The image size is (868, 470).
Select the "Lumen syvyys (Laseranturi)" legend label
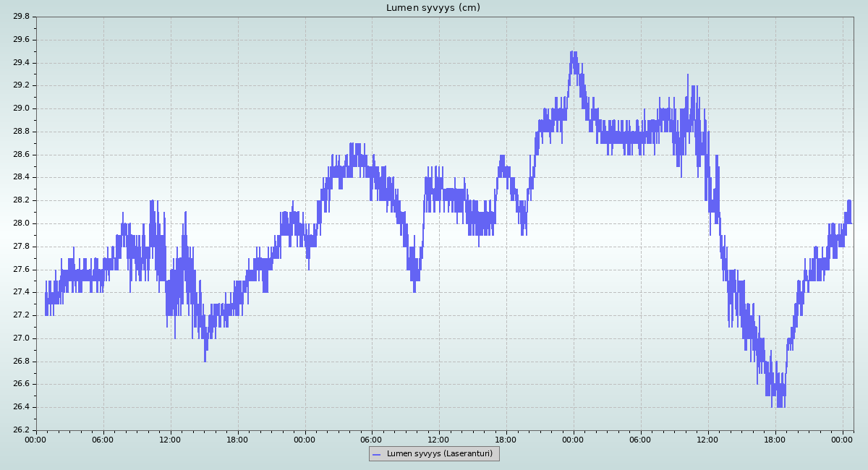coord(439,454)
